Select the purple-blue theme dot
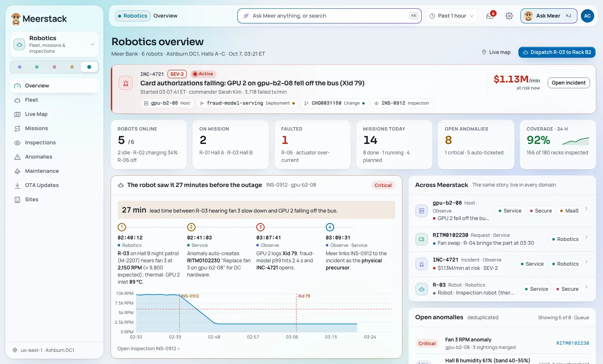603x364 pixels. point(20,67)
